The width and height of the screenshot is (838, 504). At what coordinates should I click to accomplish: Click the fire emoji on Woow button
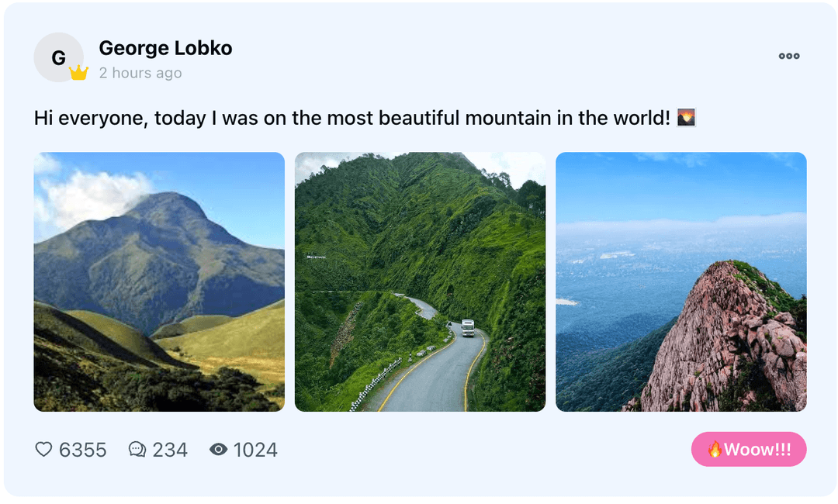coord(715,449)
